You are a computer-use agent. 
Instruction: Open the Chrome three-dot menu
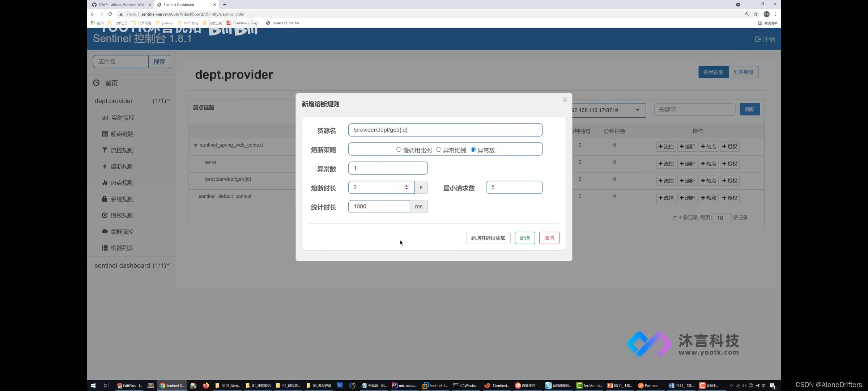775,14
